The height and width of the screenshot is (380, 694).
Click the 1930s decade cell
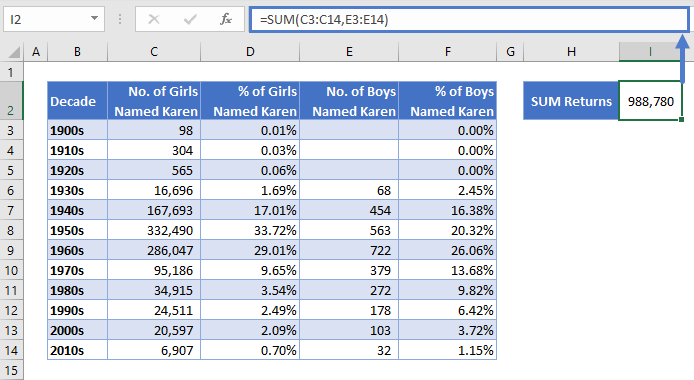coord(77,191)
